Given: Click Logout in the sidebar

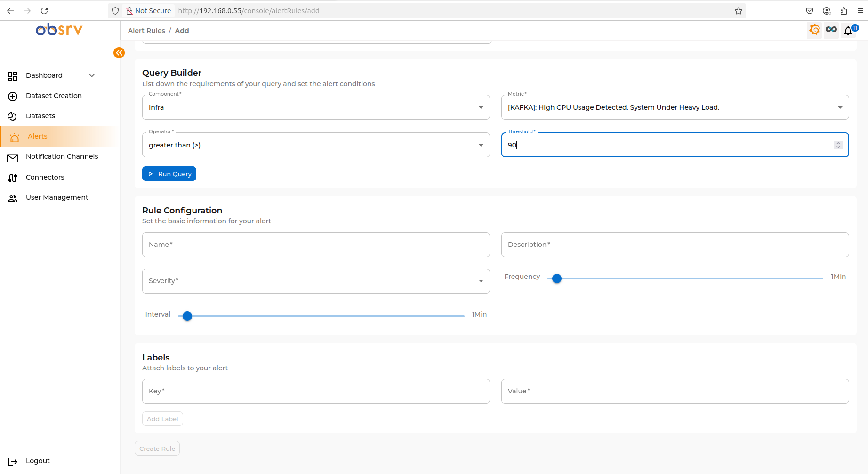Looking at the screenshot, I should point(38,461).
